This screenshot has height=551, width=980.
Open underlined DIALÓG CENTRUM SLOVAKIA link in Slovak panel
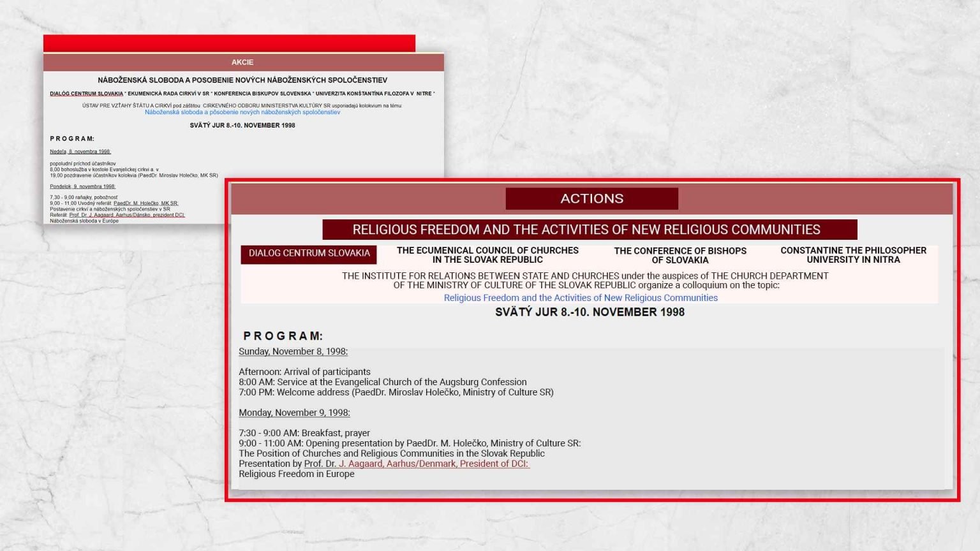pos(87,94)
